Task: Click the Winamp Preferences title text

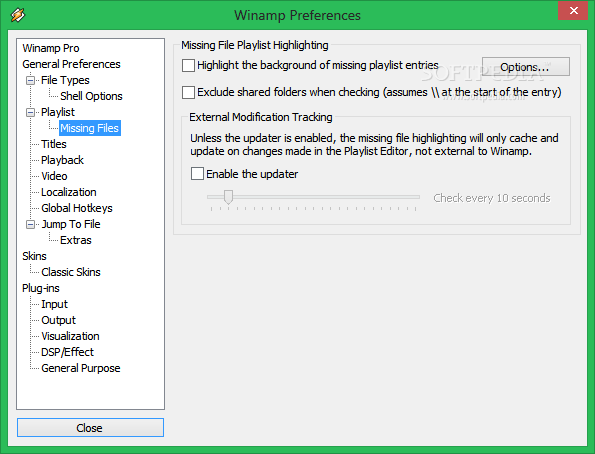Action: 298,16
